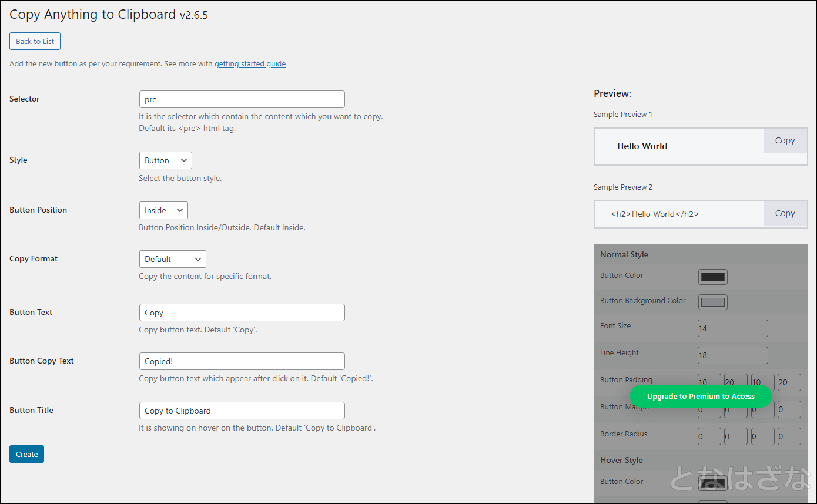This screenshot has height=504, width=817.
Task: Click first Border Radius value box
Action: coord(709,436)
